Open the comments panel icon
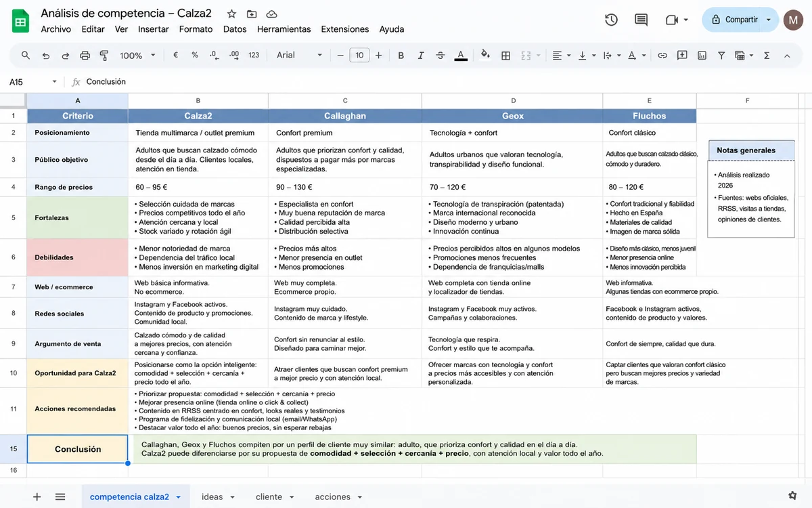Viewport: 812px width, 508px height. (x=641, y=20)
